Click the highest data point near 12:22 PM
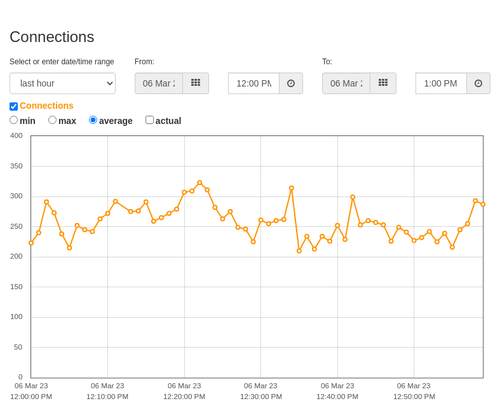The width and height of the screenshot is (500, 403). click(x=200, y=183)
